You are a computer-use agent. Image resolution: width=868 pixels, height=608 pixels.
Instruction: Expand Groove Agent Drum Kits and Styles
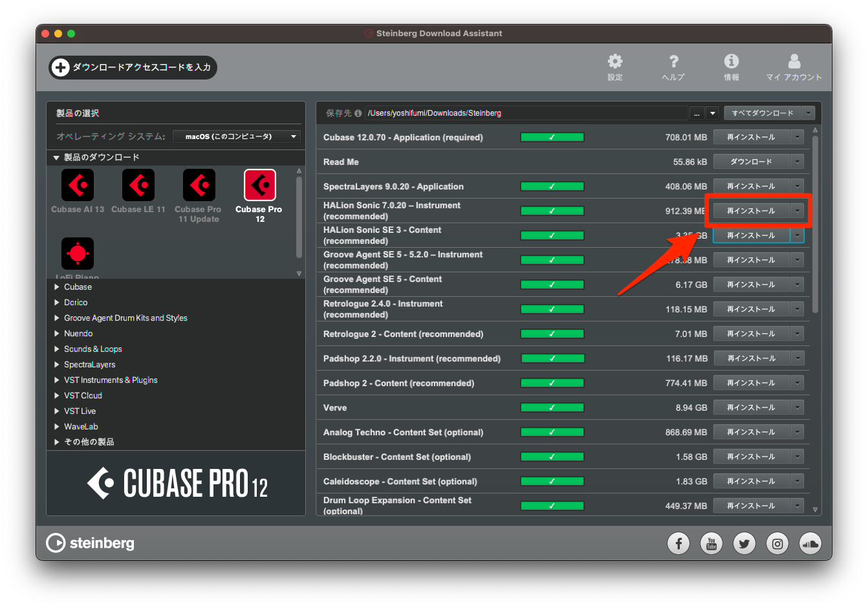click(57, 318)
